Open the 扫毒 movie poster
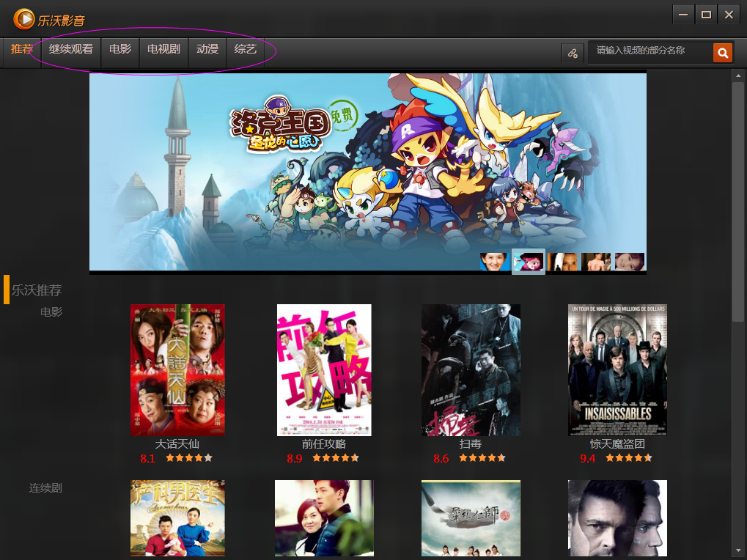The height and width of the screenshot is (560, 747). [471, 370]
